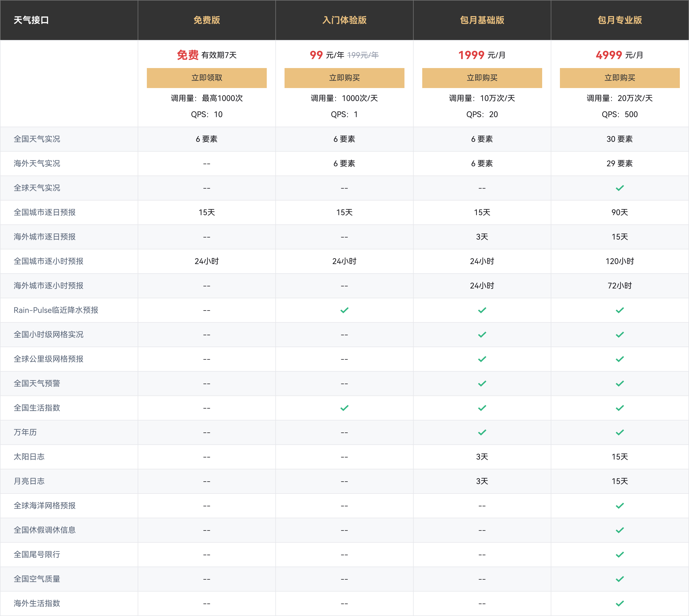Click the 29 要素 cell

620,164
